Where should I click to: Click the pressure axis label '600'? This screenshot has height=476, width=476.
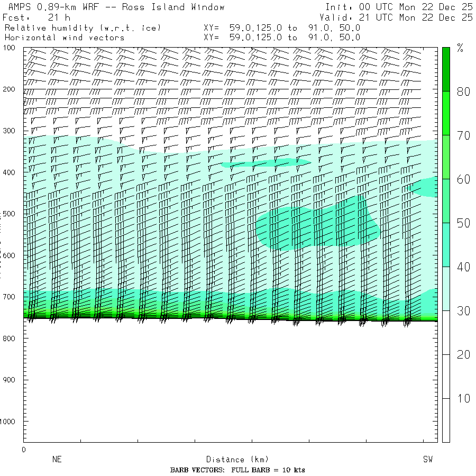click(x=9, y=255)
